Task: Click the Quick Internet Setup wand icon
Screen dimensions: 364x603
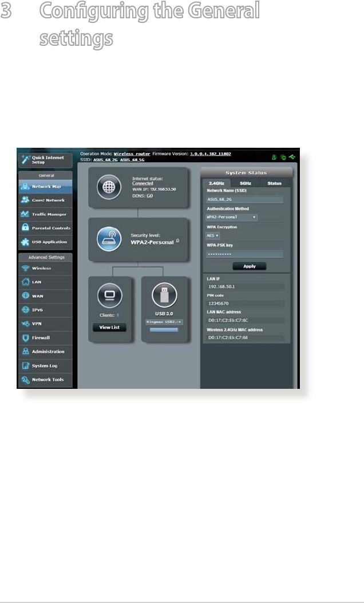Action: point(26,160)
